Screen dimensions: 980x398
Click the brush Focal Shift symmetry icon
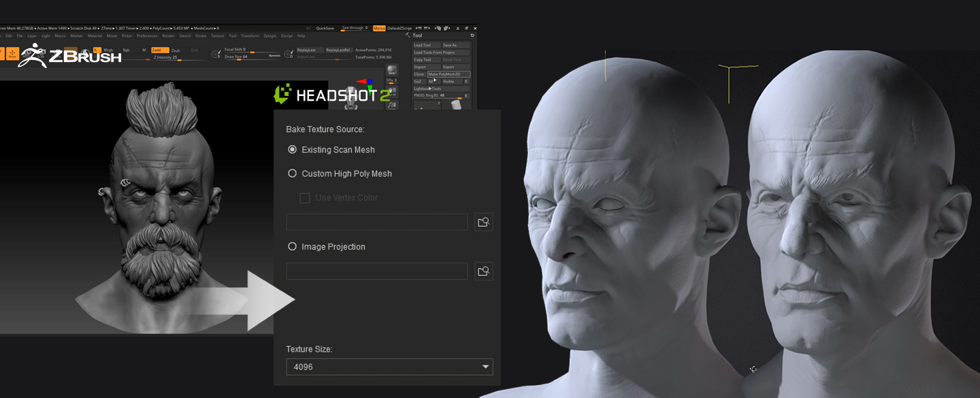pyautogui.click(x=216, y=54)
